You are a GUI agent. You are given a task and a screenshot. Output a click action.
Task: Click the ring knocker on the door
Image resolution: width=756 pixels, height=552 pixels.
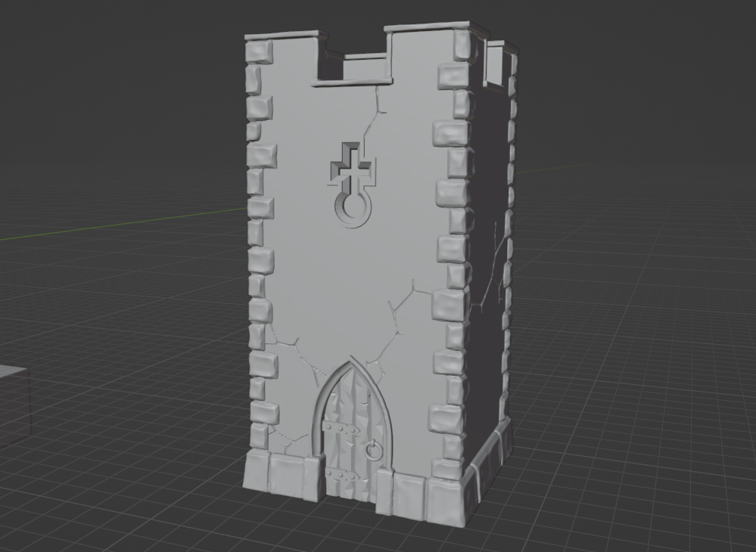372,451
